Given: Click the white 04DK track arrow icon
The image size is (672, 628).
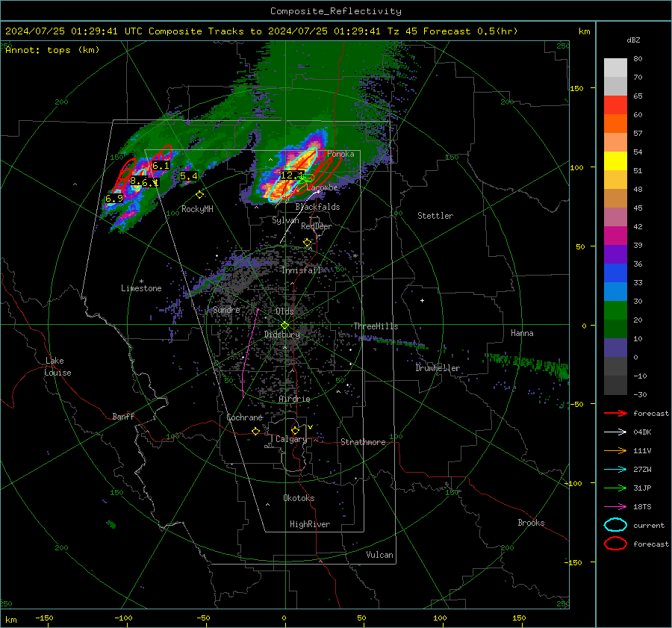Looking at the screenshot, I should [615, 432].
